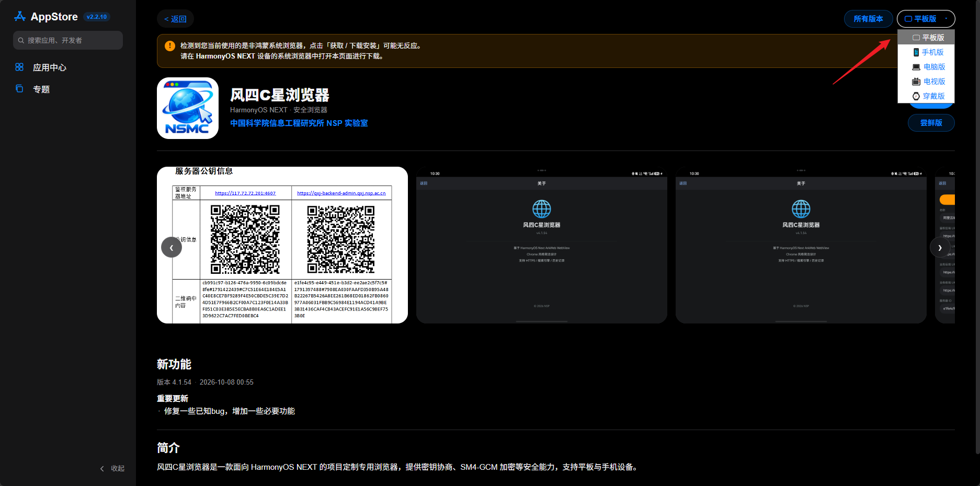
Task: Click the v2.2.10 version badge
Action: tap(97, 17)
